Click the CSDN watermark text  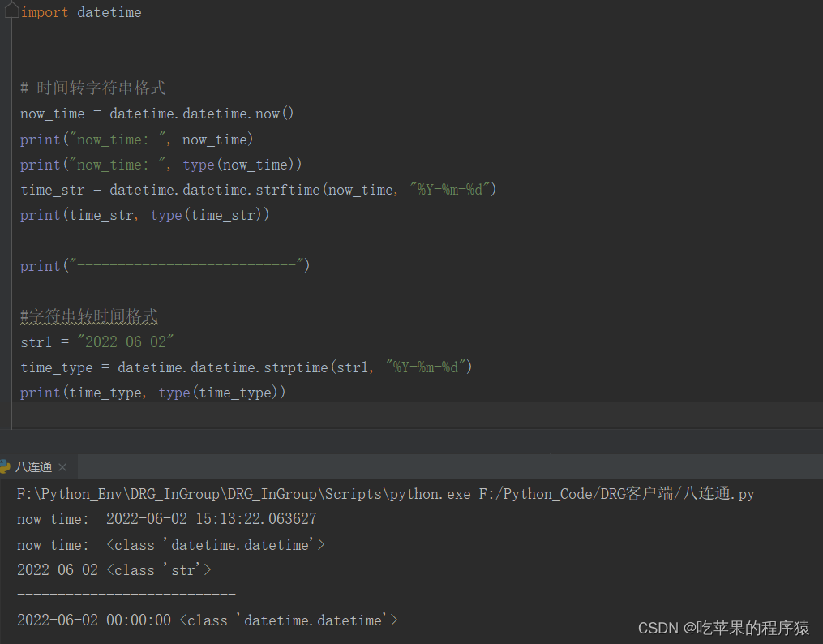tap(723, 628)
